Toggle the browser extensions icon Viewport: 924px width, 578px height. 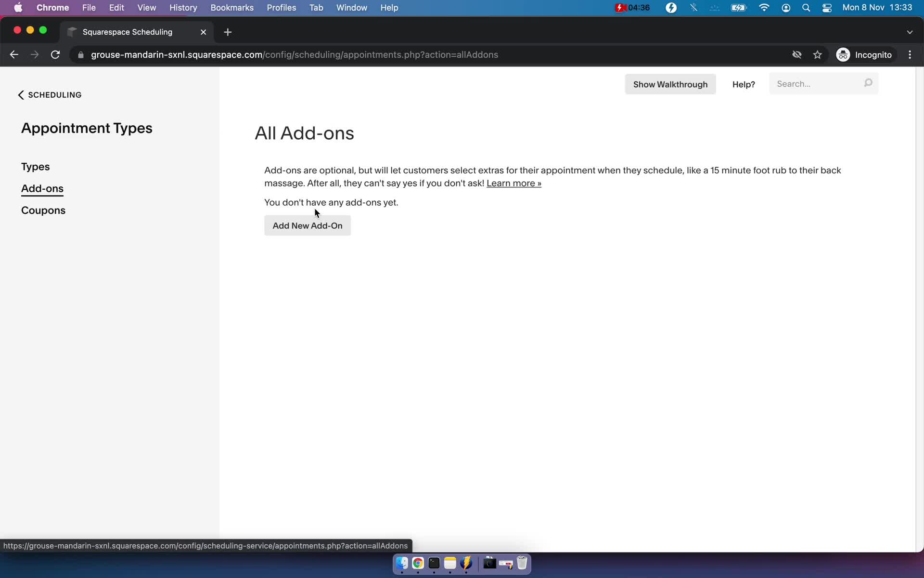(x=796, y=54)
